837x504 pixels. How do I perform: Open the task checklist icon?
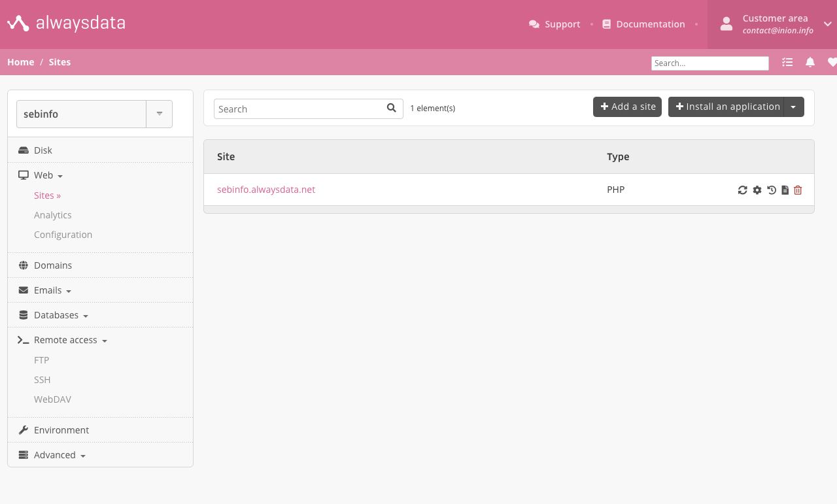click(787, 62)
